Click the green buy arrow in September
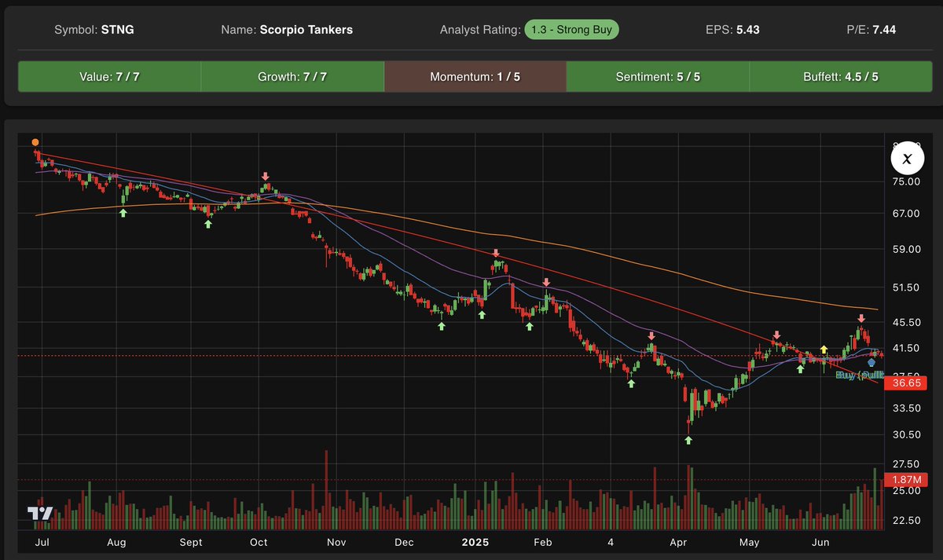The height and width of the screenshot is (560, 943). pos(208,224)
